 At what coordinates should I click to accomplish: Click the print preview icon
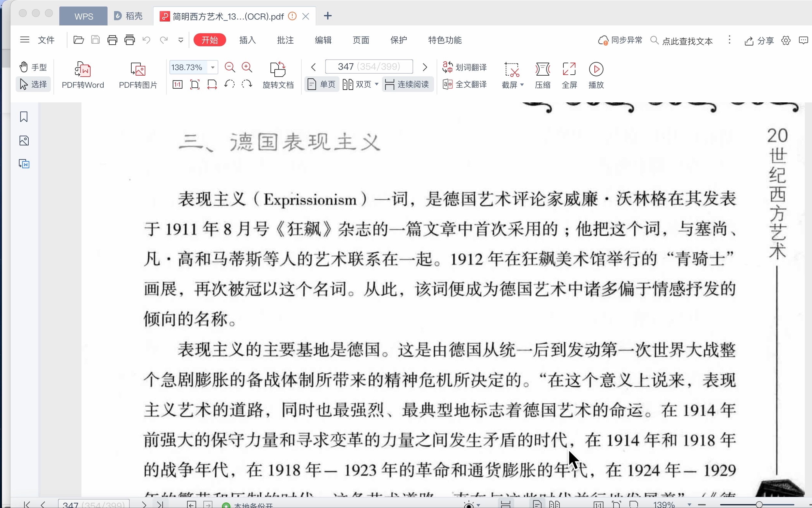[130, 40]
